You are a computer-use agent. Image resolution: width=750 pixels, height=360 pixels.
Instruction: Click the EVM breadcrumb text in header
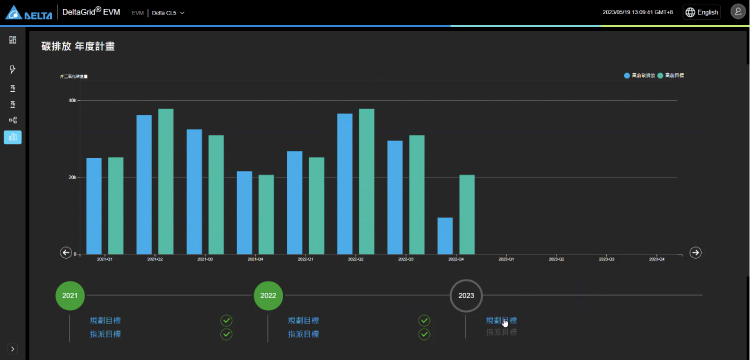138,13
